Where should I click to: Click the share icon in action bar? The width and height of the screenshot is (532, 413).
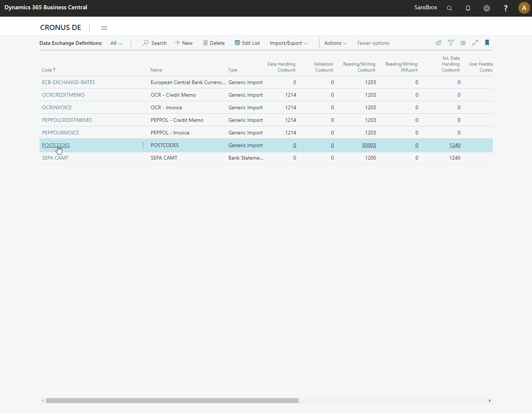coord(438,43)
